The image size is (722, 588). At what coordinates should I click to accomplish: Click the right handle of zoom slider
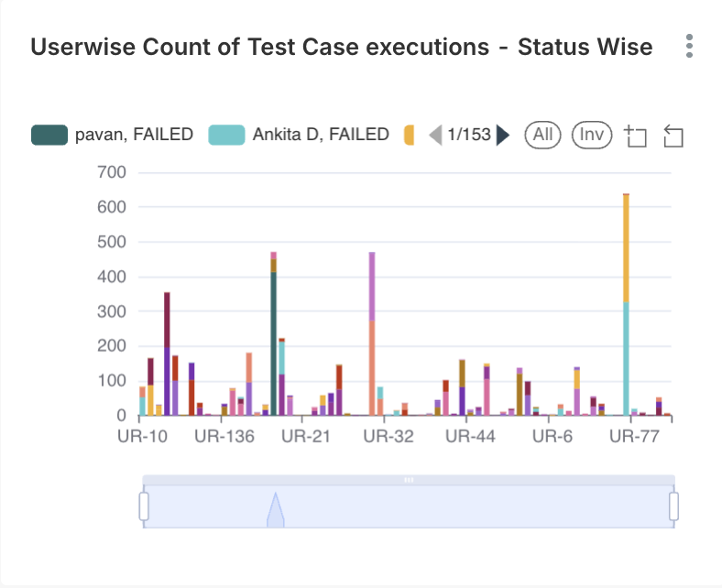tap(673, 506)
